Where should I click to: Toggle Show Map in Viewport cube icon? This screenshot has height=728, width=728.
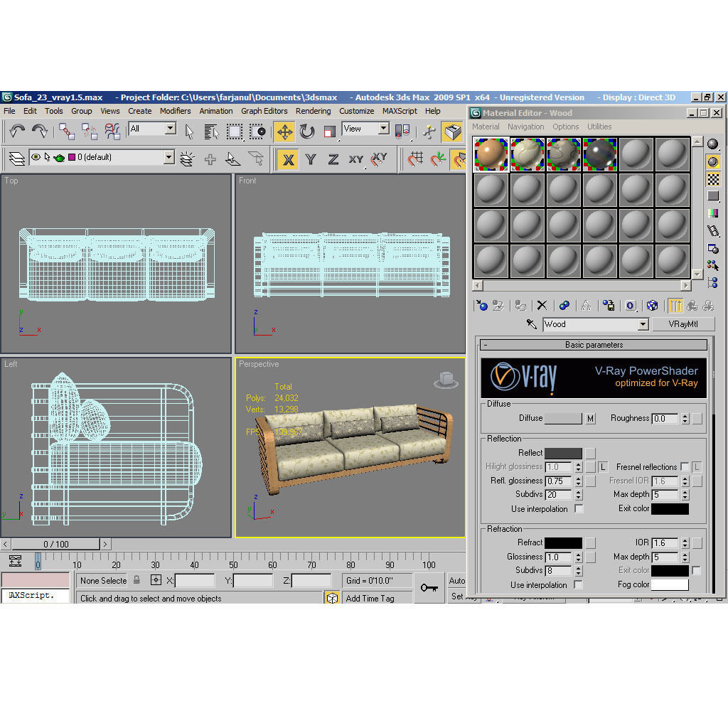[x=652, y=305]
